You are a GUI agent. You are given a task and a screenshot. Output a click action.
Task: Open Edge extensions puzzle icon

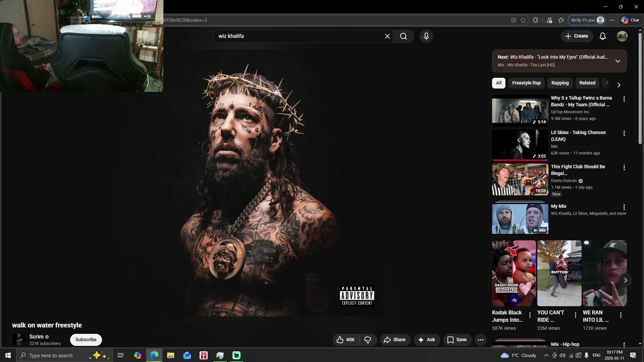pos(535,20)
